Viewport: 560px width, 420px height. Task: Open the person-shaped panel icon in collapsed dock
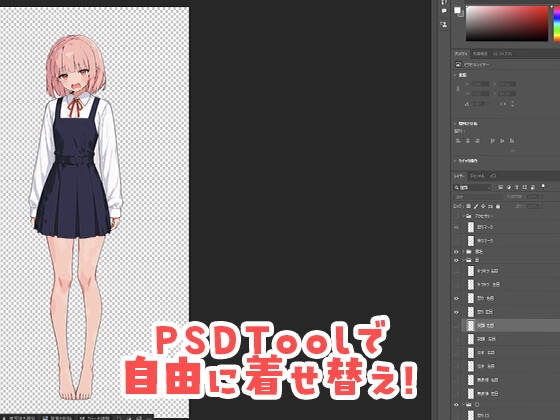point(444,24)
